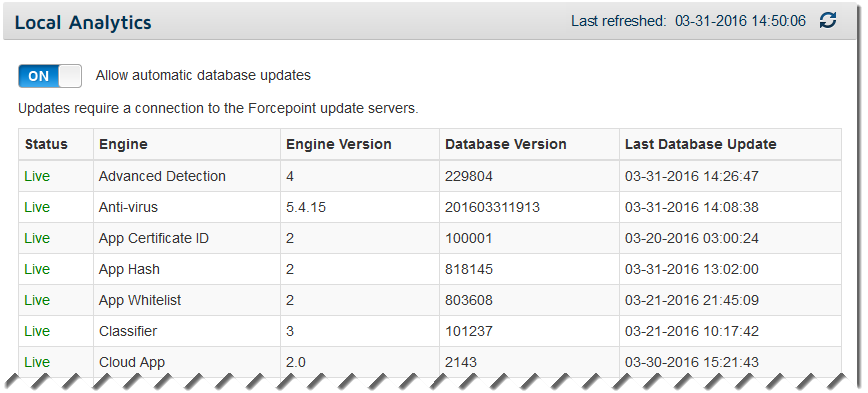Click the refresh icon next to timestamp
This screenshot has height=393, width=868.
(x=828, y=21)
